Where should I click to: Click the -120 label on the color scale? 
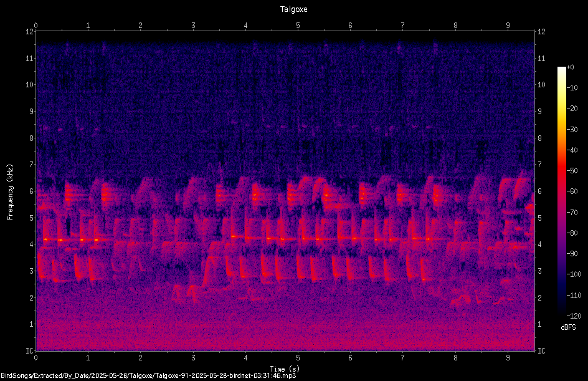pos(574,316)
